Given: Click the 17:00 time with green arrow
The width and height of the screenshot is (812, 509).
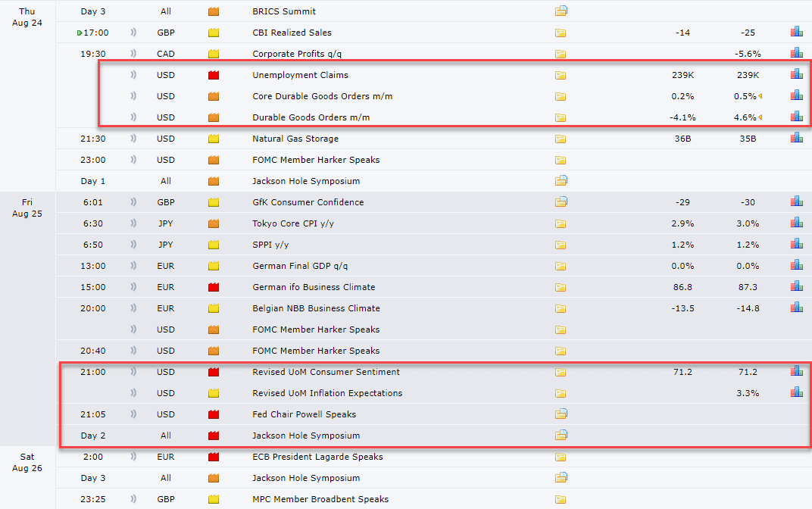Looking at the screenshot, I should point(94,33).
